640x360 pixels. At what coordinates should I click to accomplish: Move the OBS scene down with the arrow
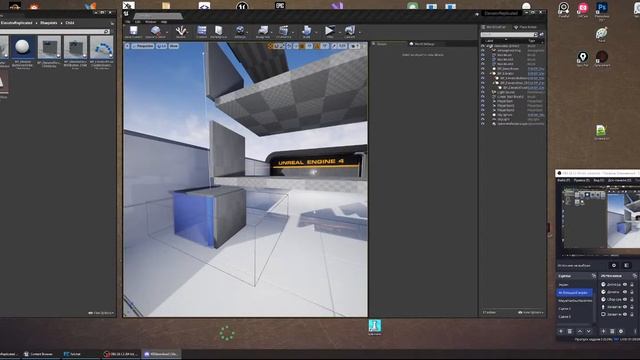(589, 331)
